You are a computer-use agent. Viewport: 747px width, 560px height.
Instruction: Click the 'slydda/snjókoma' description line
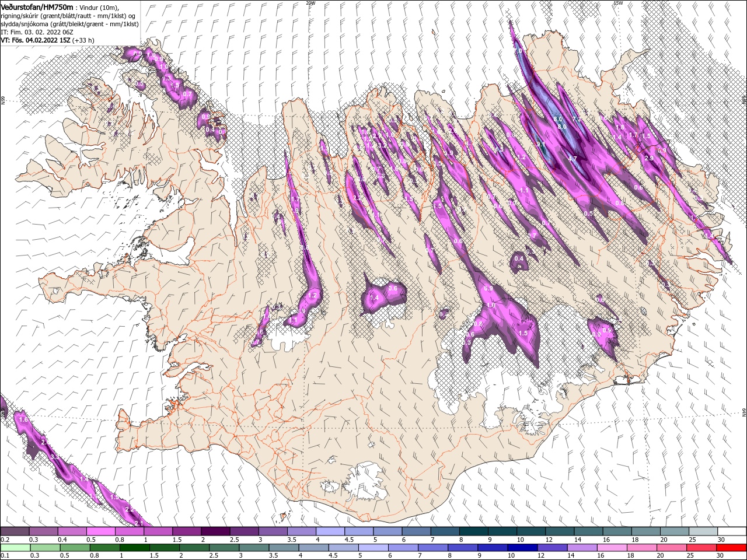[69, 23]
